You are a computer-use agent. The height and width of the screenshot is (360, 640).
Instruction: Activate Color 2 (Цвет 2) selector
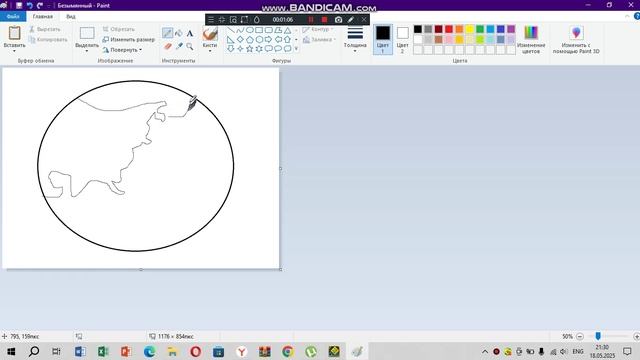(402, 40)
